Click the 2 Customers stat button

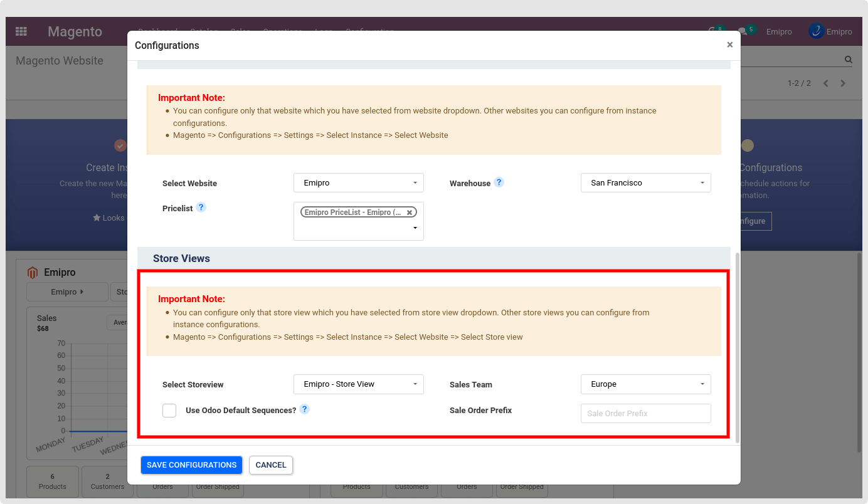[107, 481]
